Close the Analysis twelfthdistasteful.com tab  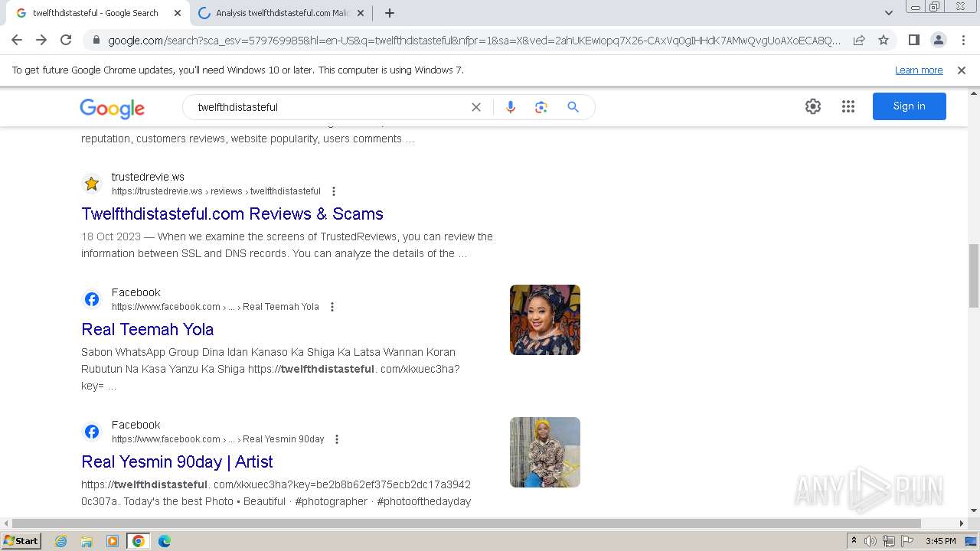click(x=360, y=13)
